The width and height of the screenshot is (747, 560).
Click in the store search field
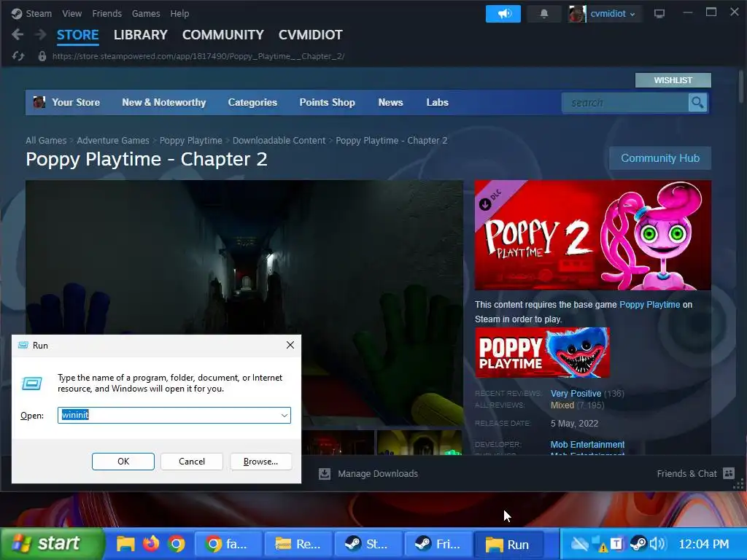click(625, 102)
